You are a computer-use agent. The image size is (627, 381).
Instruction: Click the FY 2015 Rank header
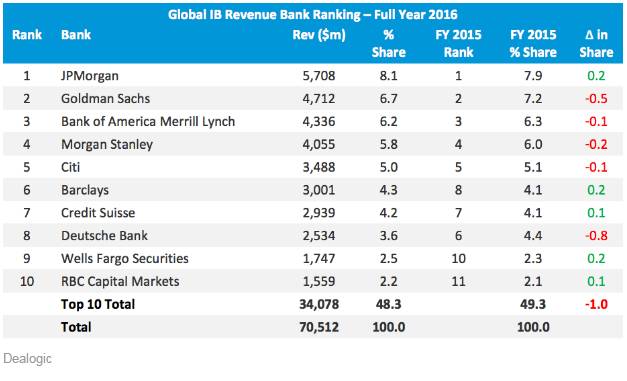pyautogui.click(x=458, y=43)
